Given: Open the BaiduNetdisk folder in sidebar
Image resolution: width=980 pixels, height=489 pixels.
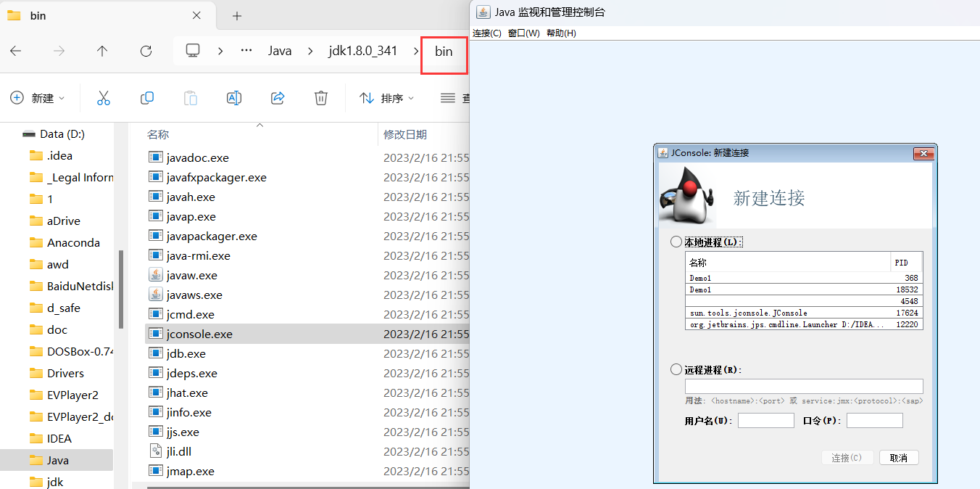Looking at the screenshot, I should click(70, 286).
